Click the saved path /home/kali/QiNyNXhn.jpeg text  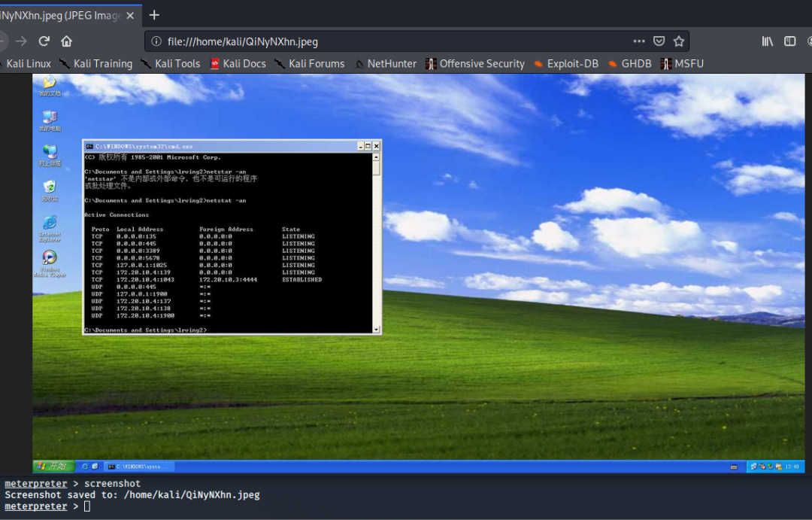tap(192, 494)
